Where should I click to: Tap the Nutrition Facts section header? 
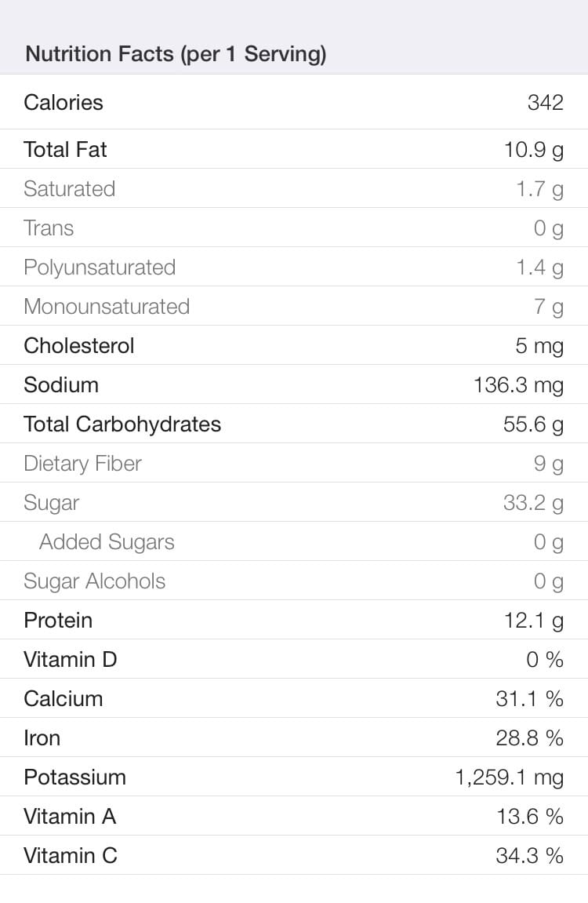(x=176, y=53)
